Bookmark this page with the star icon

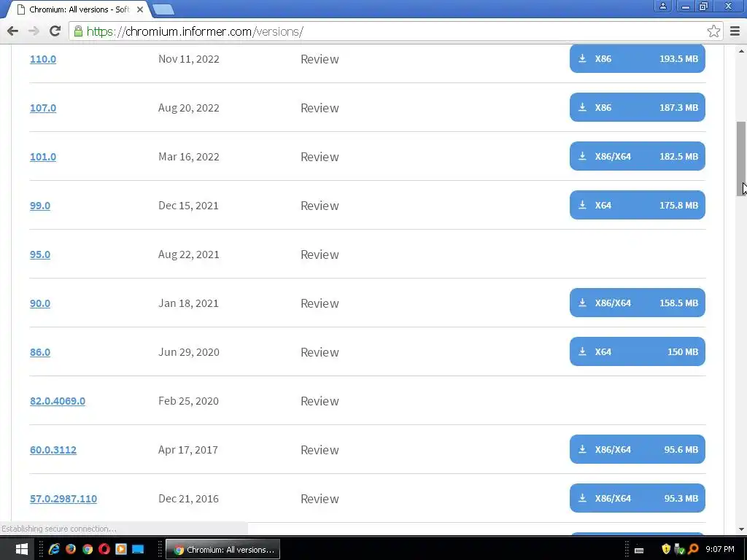coord(713,31)
